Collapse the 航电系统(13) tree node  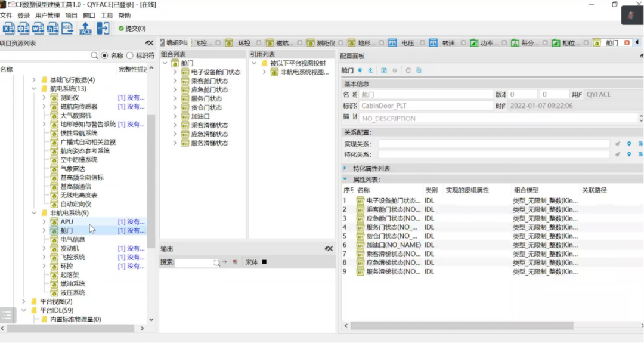pos(33,89)
